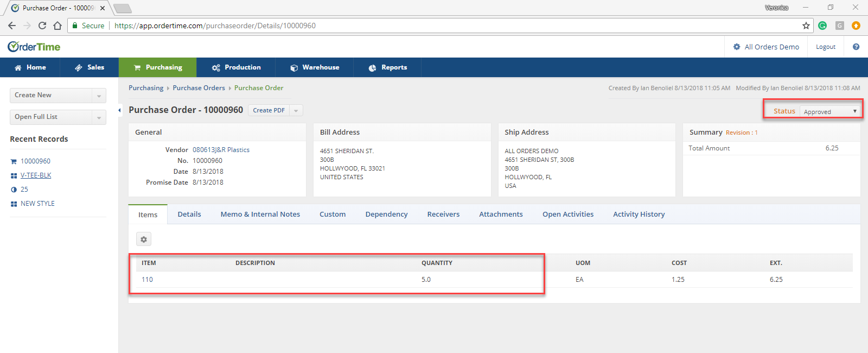868x353 pixels.
Task: Click the All Orders Demo gear icon
Action: [737, 47]
